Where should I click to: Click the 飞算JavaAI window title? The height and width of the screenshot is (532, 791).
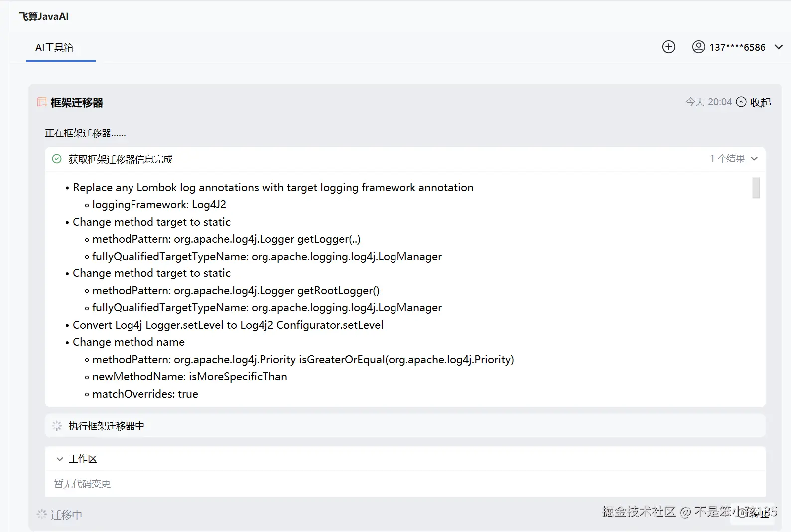(44, 16)
